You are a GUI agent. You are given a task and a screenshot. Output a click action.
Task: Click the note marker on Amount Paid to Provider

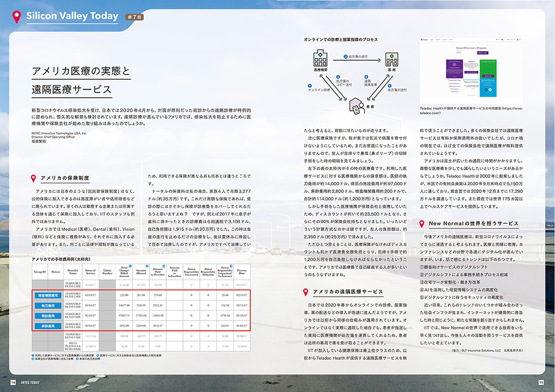pyautogui.click(x=164, y=266)
